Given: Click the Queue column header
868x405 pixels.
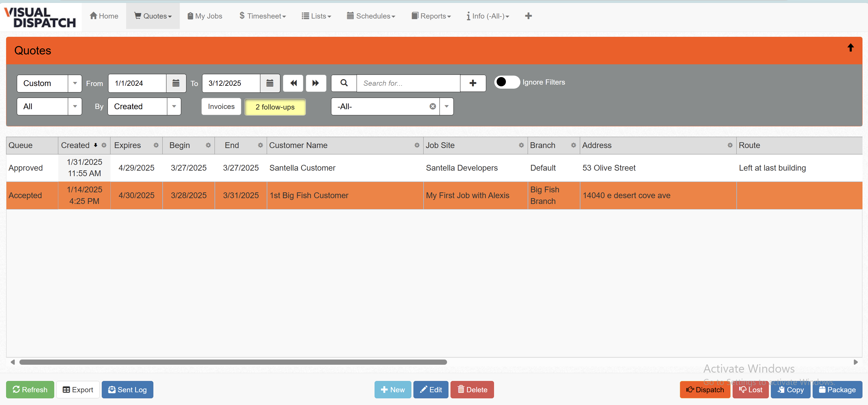Looking at the screenshot, I should click(32, 145).
